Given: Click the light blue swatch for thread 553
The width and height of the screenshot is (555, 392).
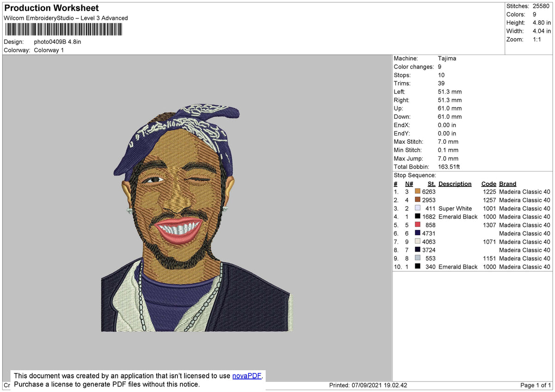Looking at the screenshot, I should tap(418, 258).
